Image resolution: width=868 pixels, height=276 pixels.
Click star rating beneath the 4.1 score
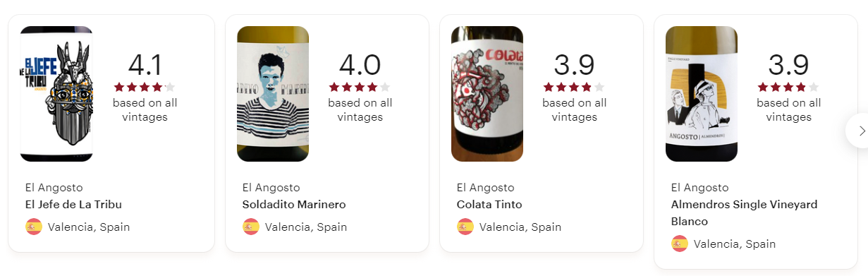(x=145, y=88)
